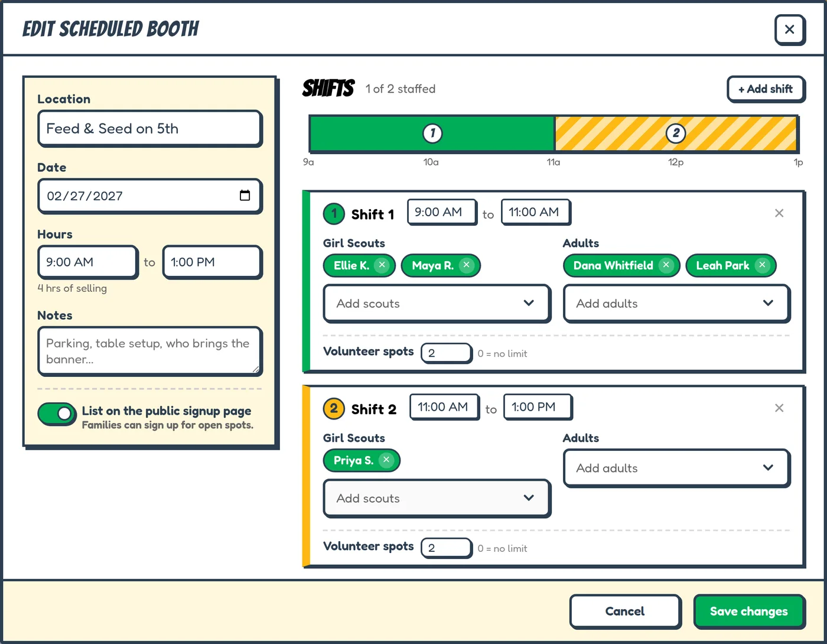Delete Shift 1 with its X icon
The image size is (827, 644).
[779, 213]
